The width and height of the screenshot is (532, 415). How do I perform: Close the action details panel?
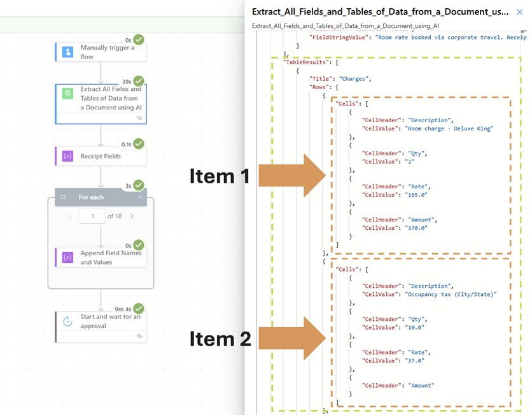(x=519, y=11)
